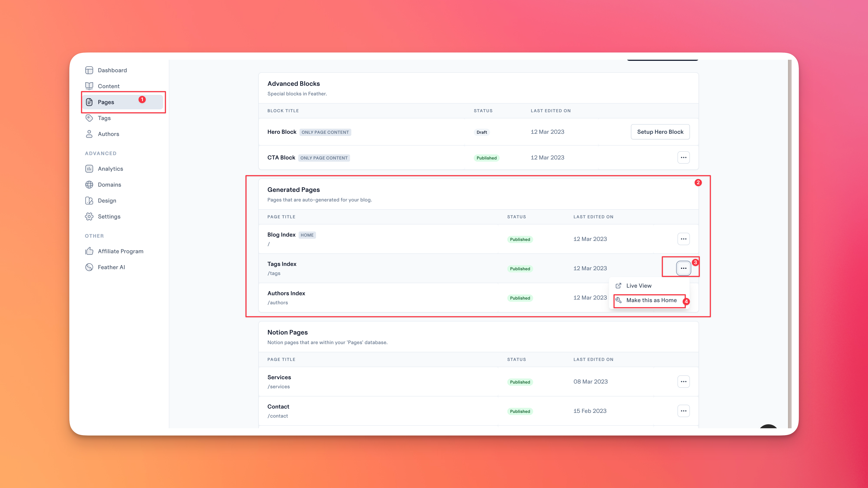Open the ellipsis menu on the Blog Index row
Viewport: 868px width, 488px height.
click(683, 239)
